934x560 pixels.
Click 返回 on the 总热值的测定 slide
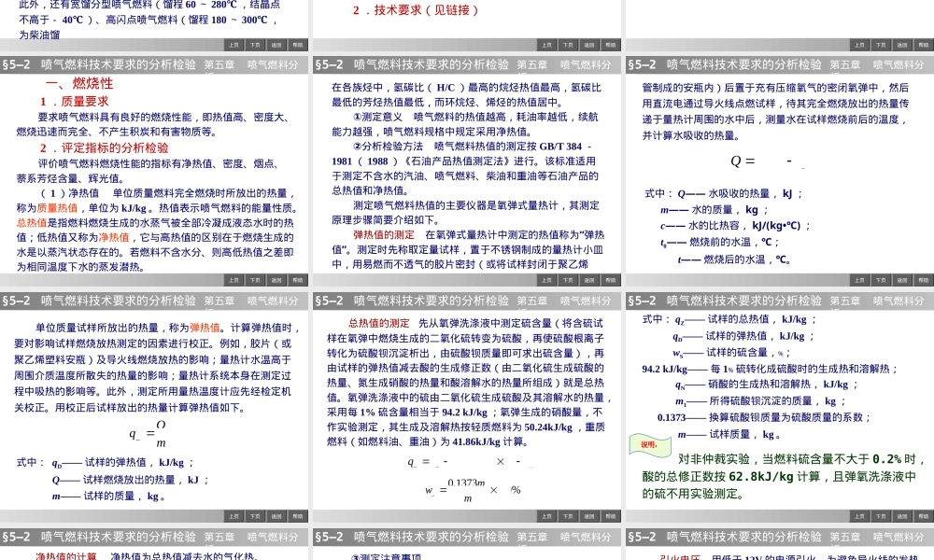[589, 516]
